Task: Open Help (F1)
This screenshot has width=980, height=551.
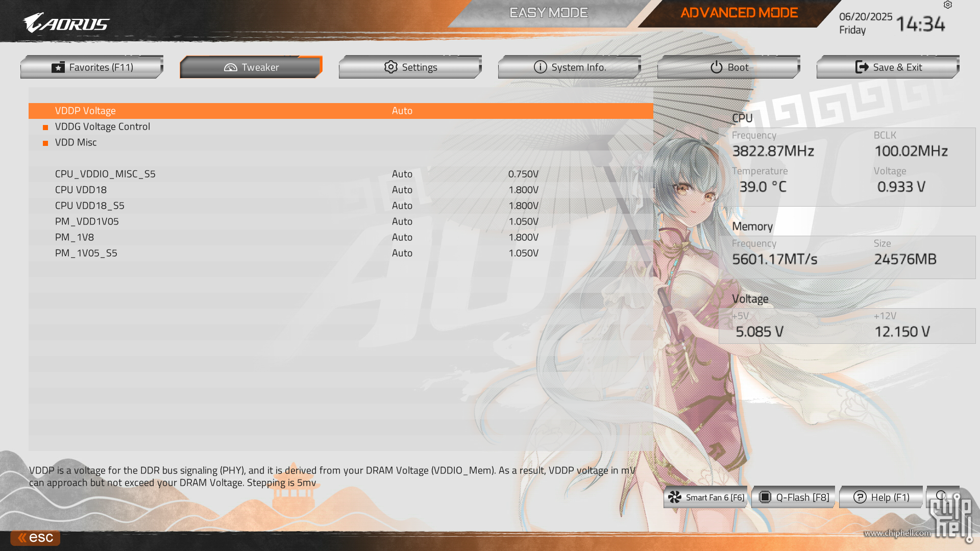Action: 881,497
